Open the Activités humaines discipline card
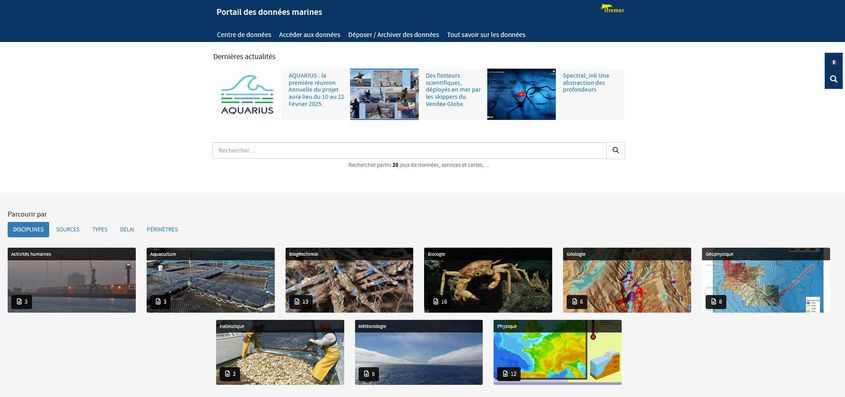The height and width of the screenshot is (397, 845). [x=72, y=280]
